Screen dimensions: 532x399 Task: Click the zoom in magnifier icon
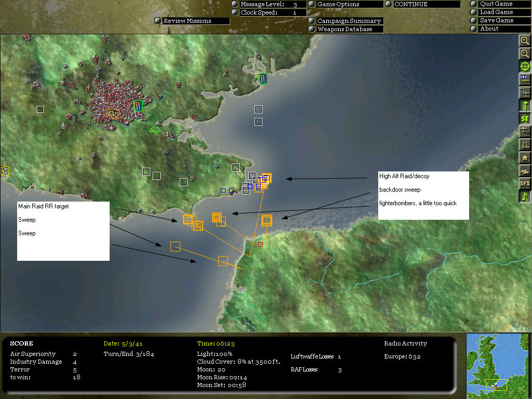pos(525,41)
